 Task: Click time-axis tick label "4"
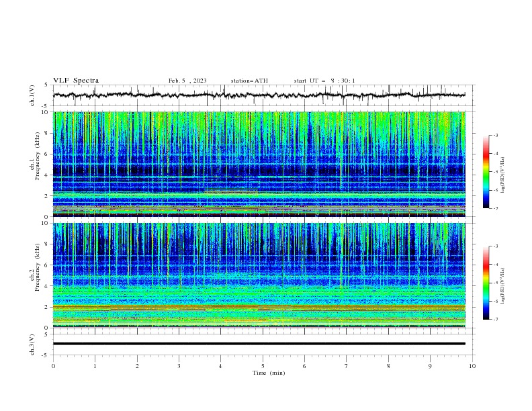[x=221, y=366]
